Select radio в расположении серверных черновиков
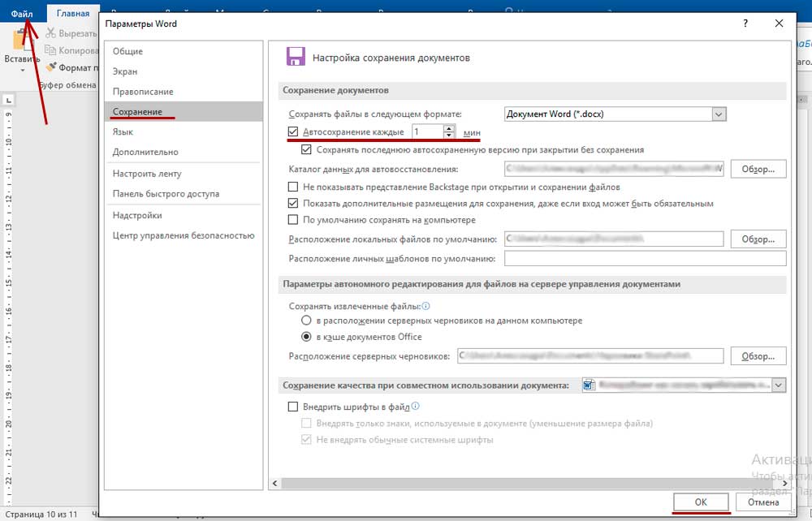 click(307, 321)
